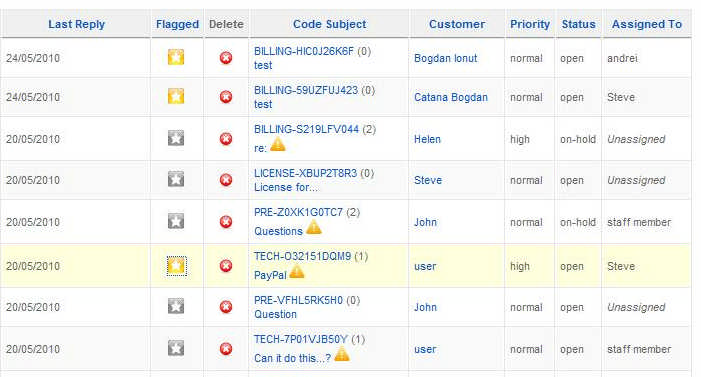Click 'staff member' in TECH-7P01VJB50Y row
Viewport: 701px width, 377px height.
pos(639,349)
